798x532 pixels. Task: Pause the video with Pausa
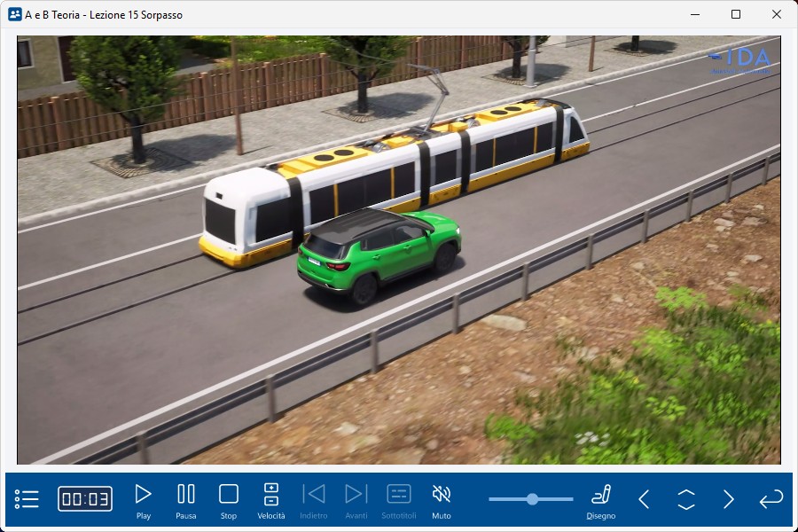tap(186, 500)
